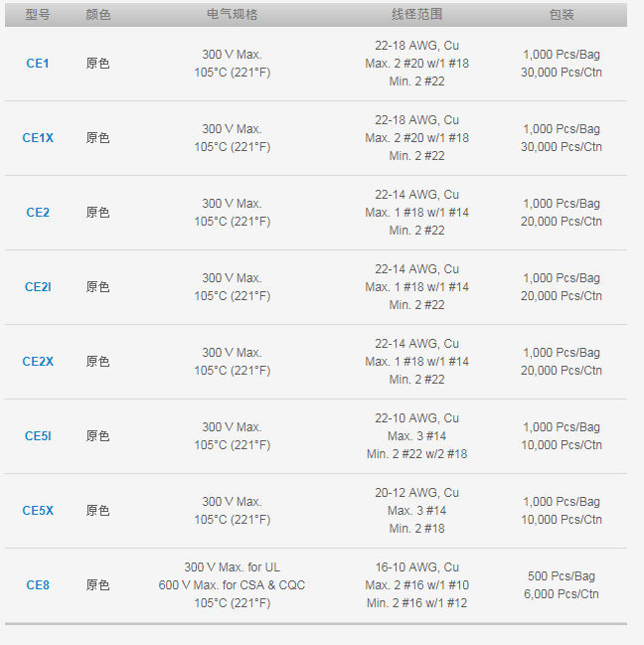Open the CE5I model link
Viewport: 644px width, 645px height.
point(38,435)
